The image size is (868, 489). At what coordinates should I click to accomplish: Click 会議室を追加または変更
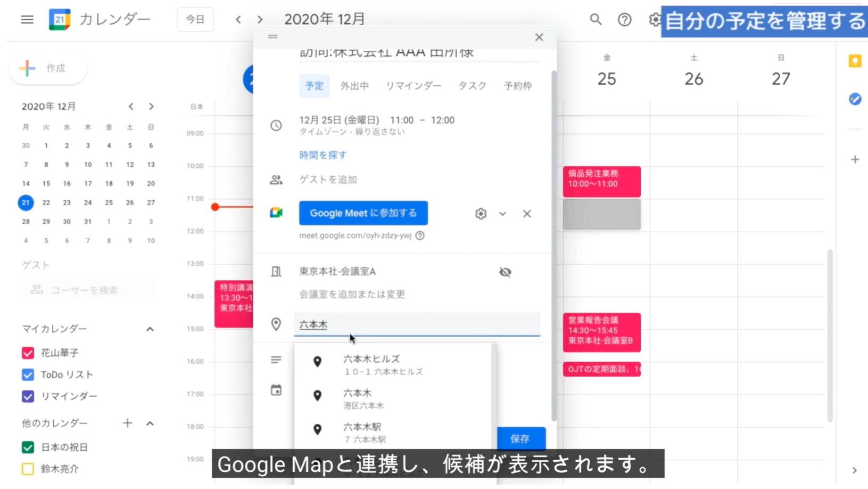click(x=352, y=294)
